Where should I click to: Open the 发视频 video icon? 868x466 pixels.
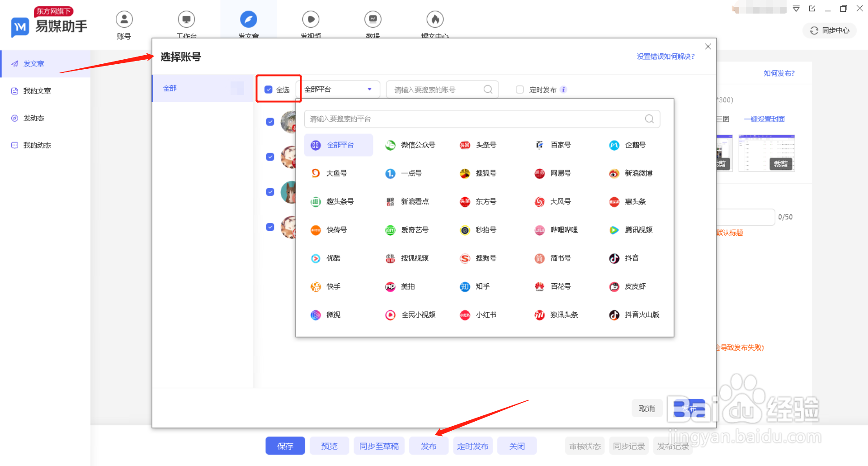pos(311,19)
